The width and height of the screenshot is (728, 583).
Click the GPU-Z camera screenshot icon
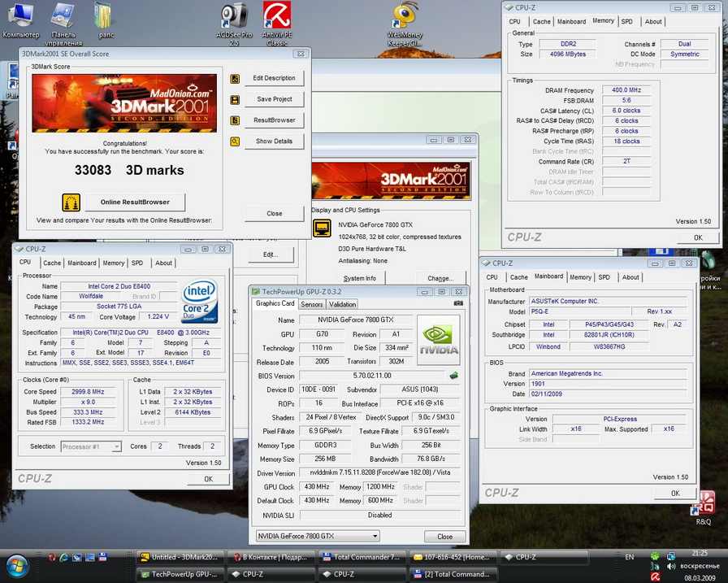[x=458, y=303]
